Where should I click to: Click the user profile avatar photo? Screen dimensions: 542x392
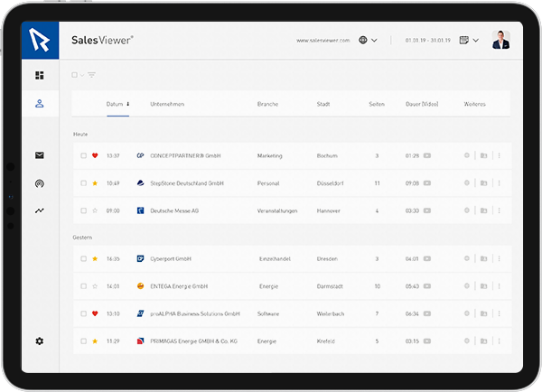pos(501,40)
